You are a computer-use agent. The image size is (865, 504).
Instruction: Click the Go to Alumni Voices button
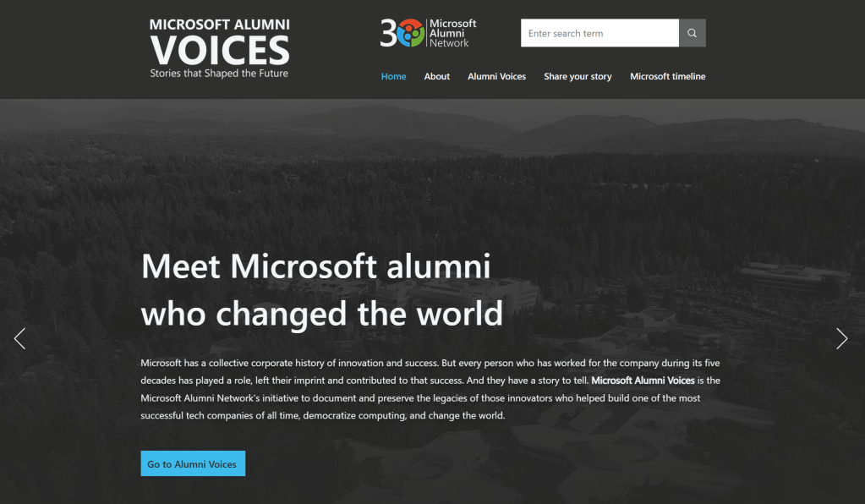coord(193,463)
